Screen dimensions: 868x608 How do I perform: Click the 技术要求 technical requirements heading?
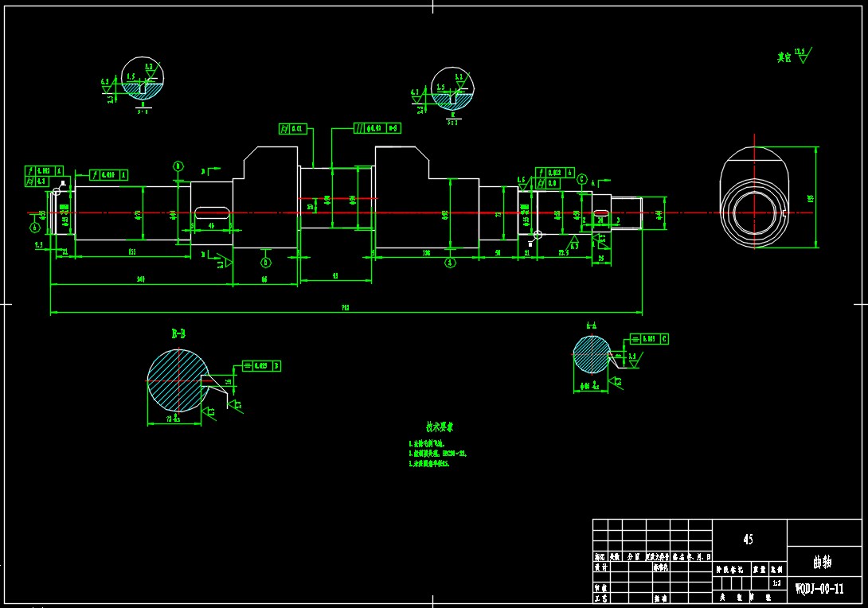pyautogui.click(x=439, y=427)
